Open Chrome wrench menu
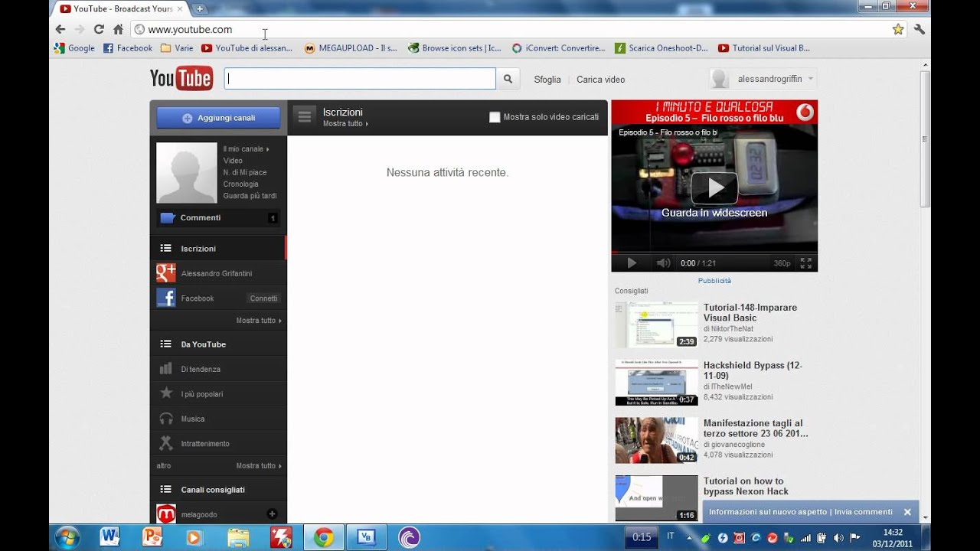This screenshot has height=551, width=980. [x=920, y=29]
